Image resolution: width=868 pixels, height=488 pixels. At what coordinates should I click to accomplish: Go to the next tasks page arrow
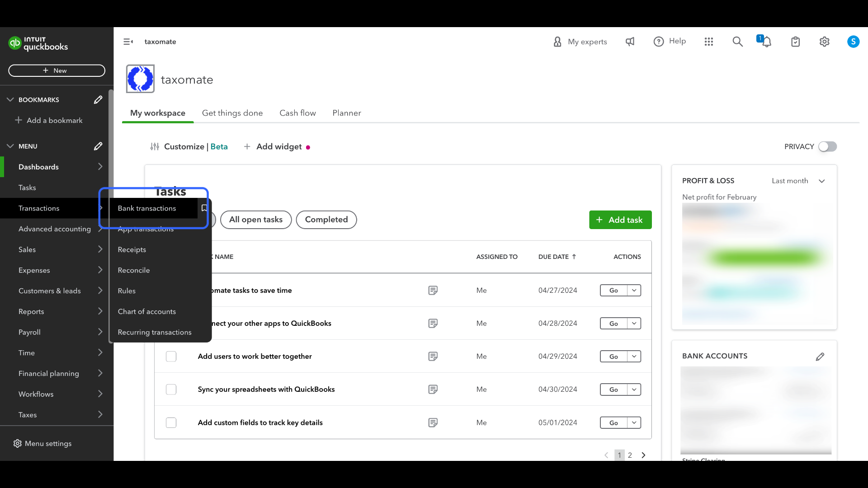[x=643, y=455]
